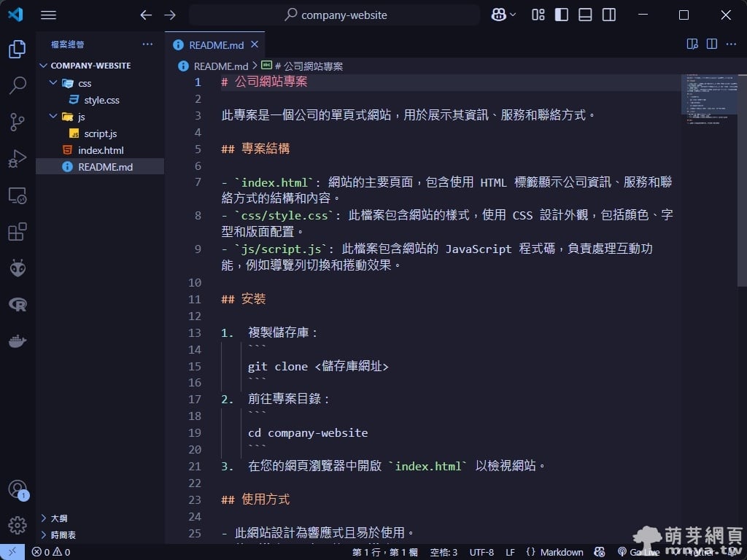The image size is (747, 560).
Task: Toggle the primary side bar visibility
Action: click(x=561, y=15)
